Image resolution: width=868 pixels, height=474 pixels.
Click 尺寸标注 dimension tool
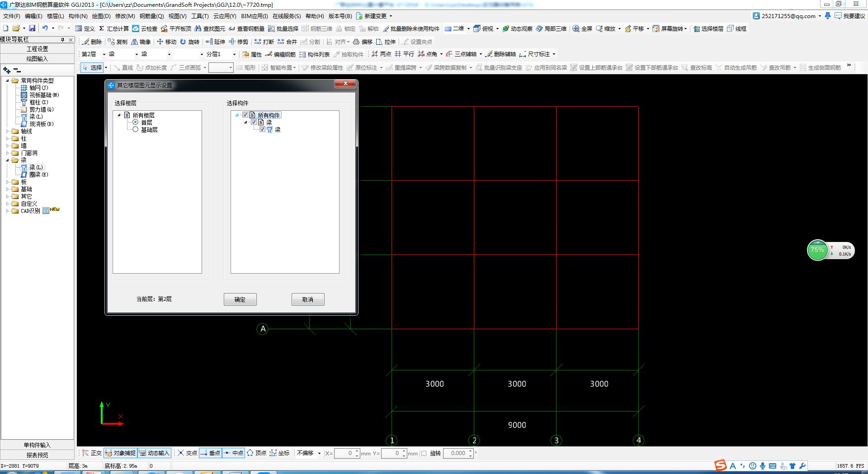coord(537,54)
